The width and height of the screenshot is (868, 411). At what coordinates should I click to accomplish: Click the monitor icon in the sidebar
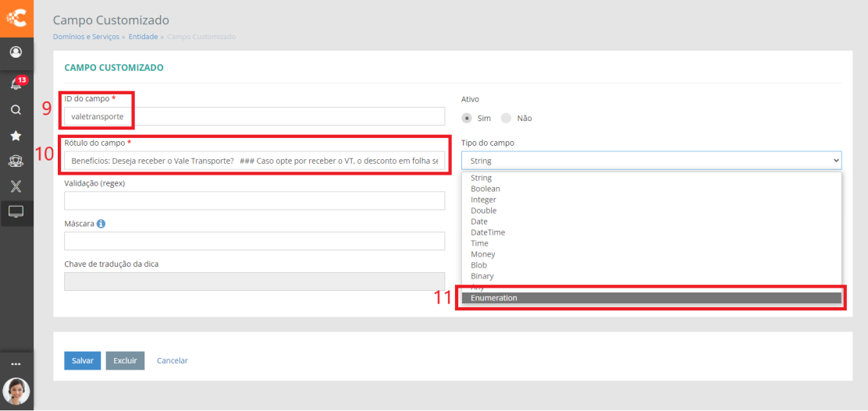point(16,211)
